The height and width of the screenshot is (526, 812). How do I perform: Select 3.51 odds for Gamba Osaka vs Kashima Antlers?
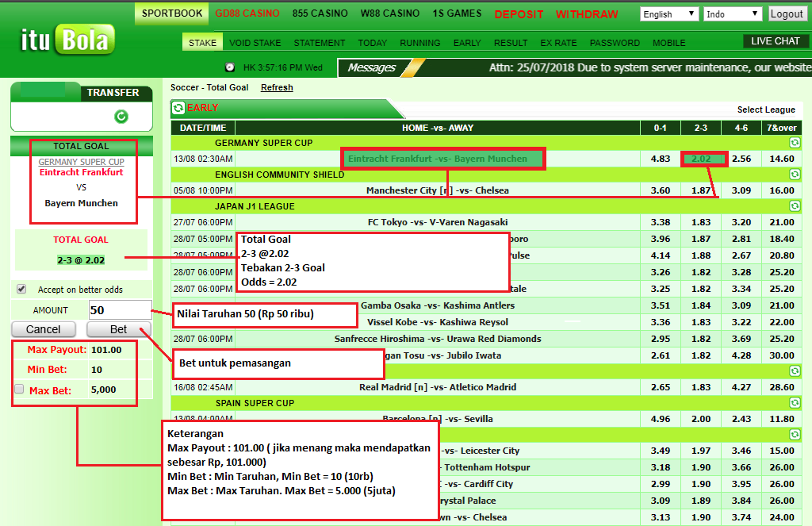661,305
